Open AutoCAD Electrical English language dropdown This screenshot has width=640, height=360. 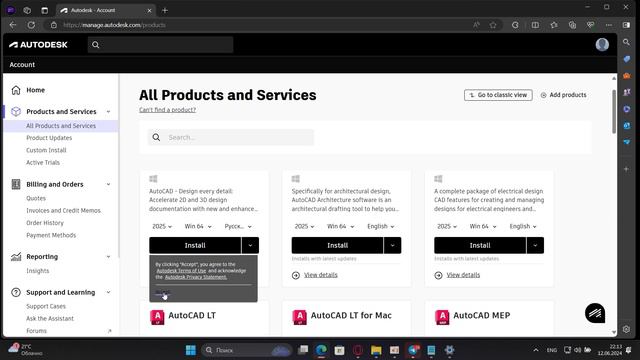[x=523, y=226]
